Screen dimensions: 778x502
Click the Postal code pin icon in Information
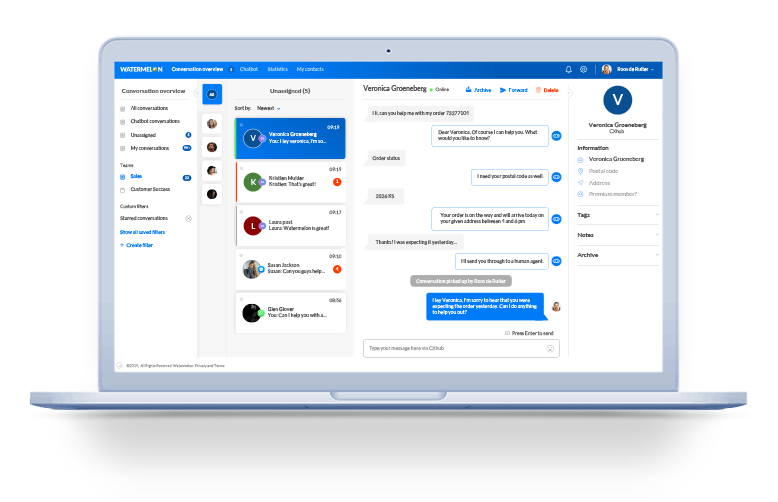[x=581, y=171]
